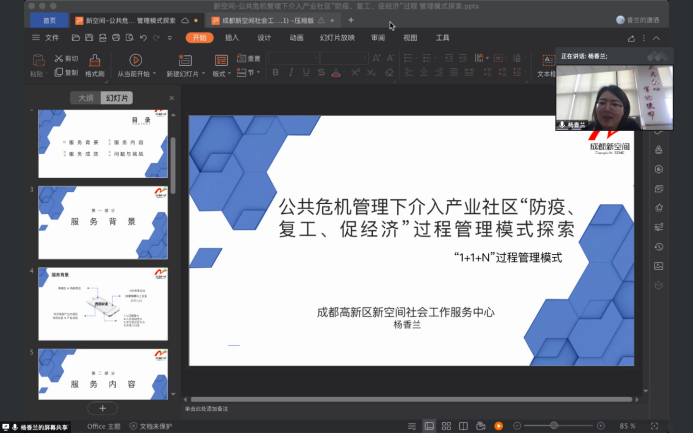Click the Cut (剪切) scissors icon

point(58,59)
